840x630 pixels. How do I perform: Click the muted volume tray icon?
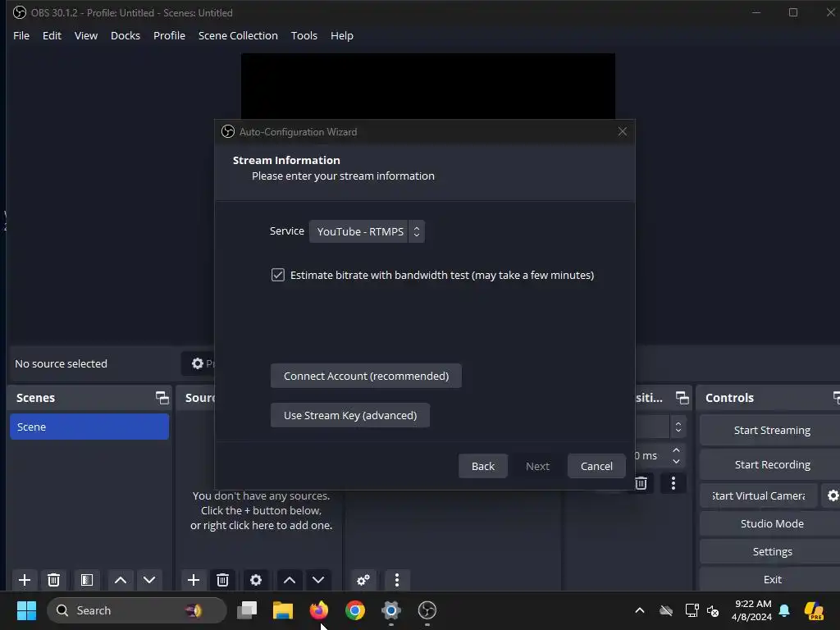[x=713, y=610]
